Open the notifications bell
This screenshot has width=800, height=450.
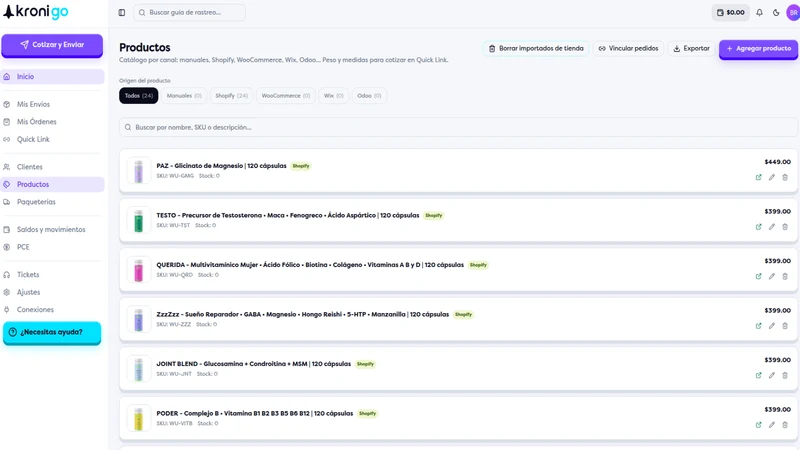tap(759, 12)
